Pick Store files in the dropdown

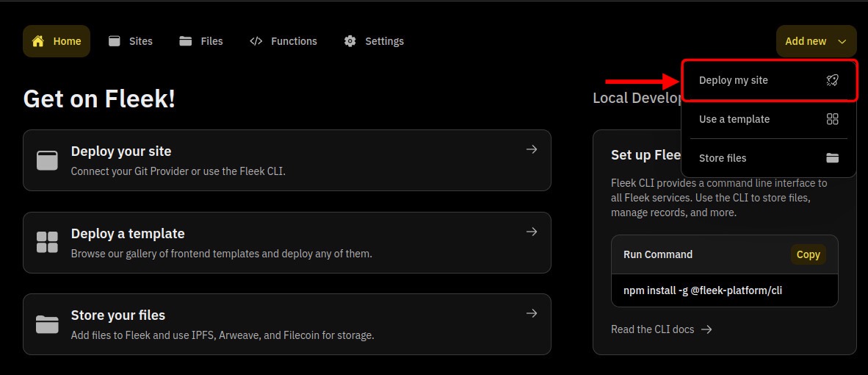(723, 158)
